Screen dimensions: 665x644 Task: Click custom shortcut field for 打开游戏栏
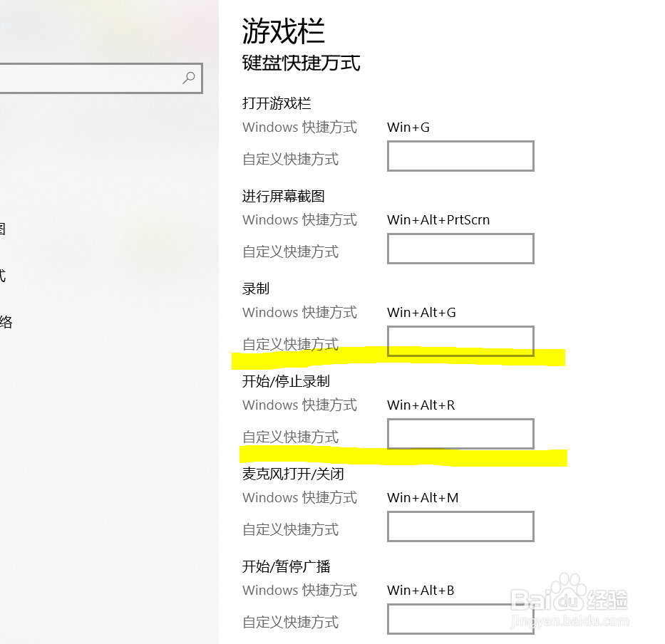pos(460,156)
